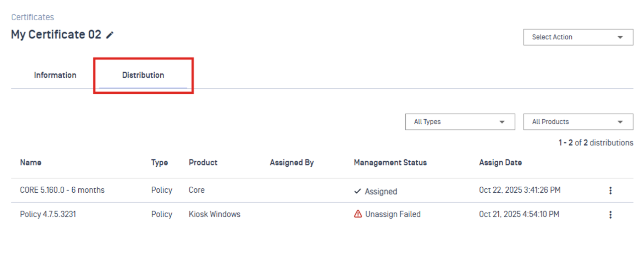Click the Product column header
644x265 pixels.
tap(203, 162)
